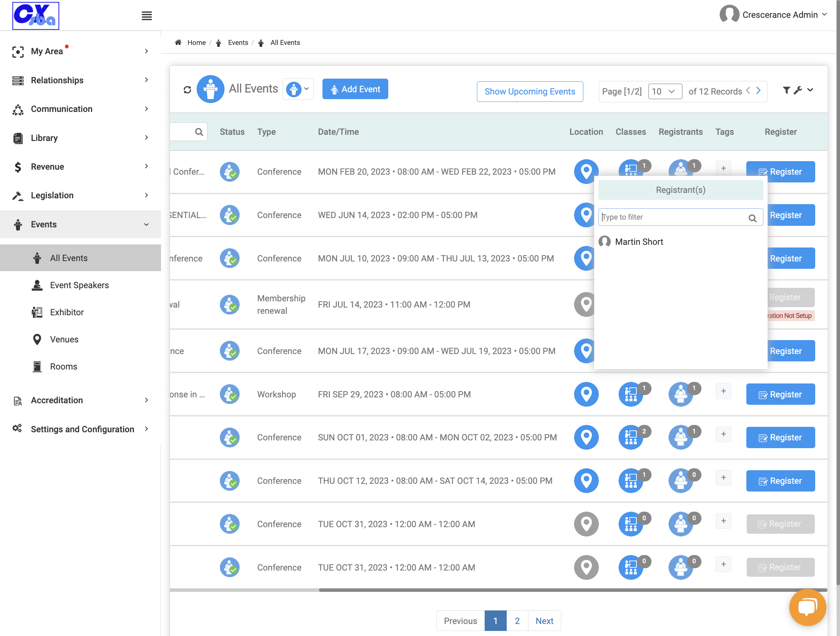Register for FRI SEP 29 workshop
The height and width of the screenshot is (636, 840).
click(x=780, y=394)
